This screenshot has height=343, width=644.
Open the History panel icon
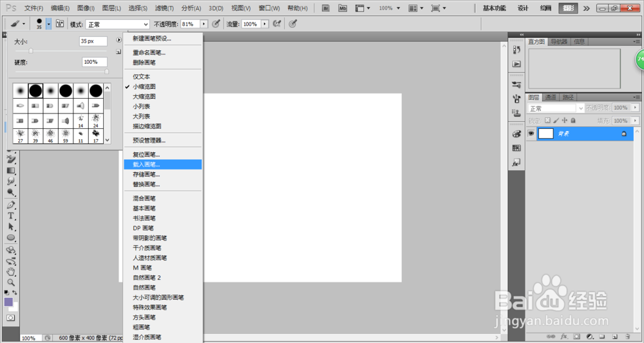pyautogui.click(x=516, y=50)
